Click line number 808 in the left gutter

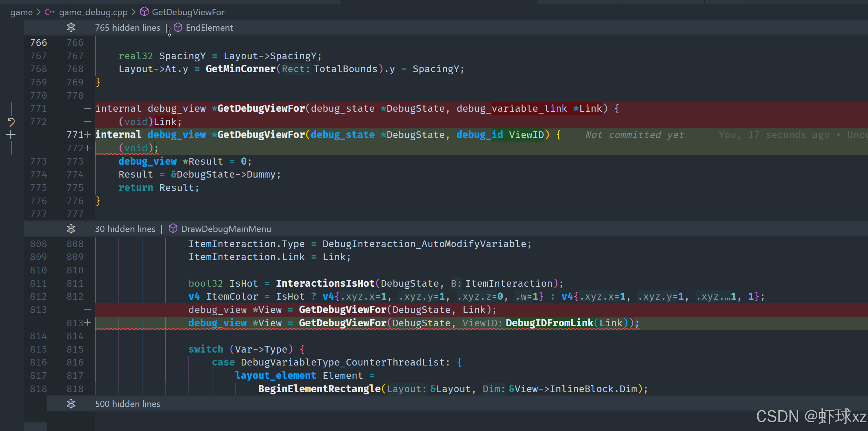[38, 244]
